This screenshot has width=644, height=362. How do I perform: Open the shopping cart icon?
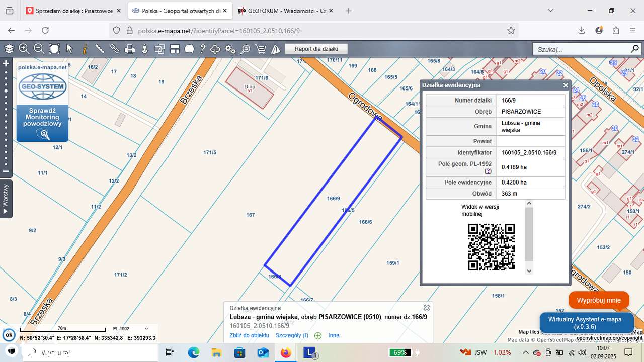pos(261,49)
